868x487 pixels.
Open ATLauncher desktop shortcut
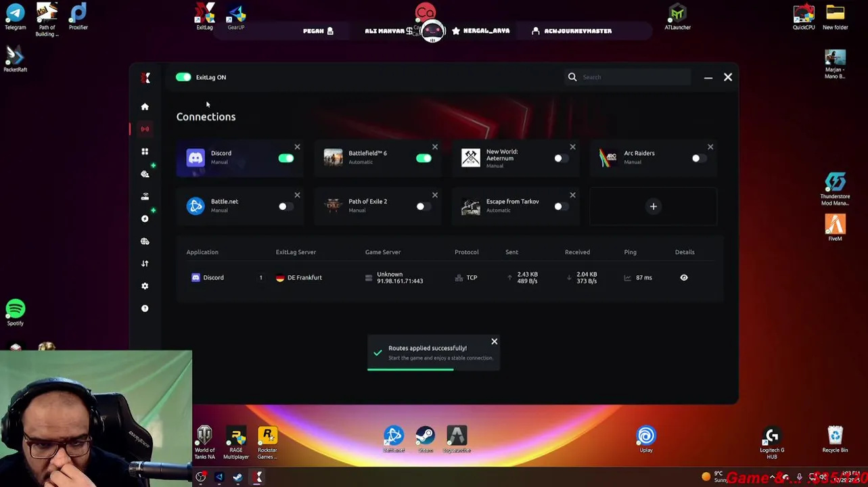point(677,17)
